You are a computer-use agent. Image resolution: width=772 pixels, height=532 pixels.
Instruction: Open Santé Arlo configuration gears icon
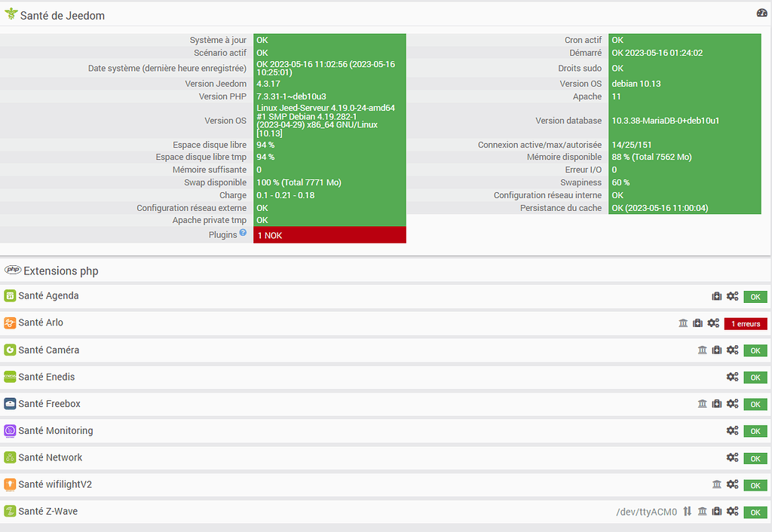coord(713,323)
